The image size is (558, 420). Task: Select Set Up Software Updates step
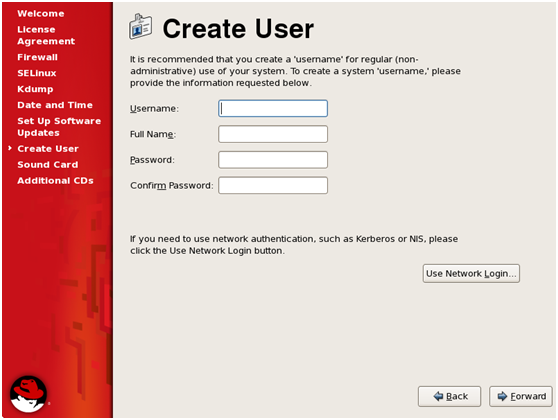point(59,127)
